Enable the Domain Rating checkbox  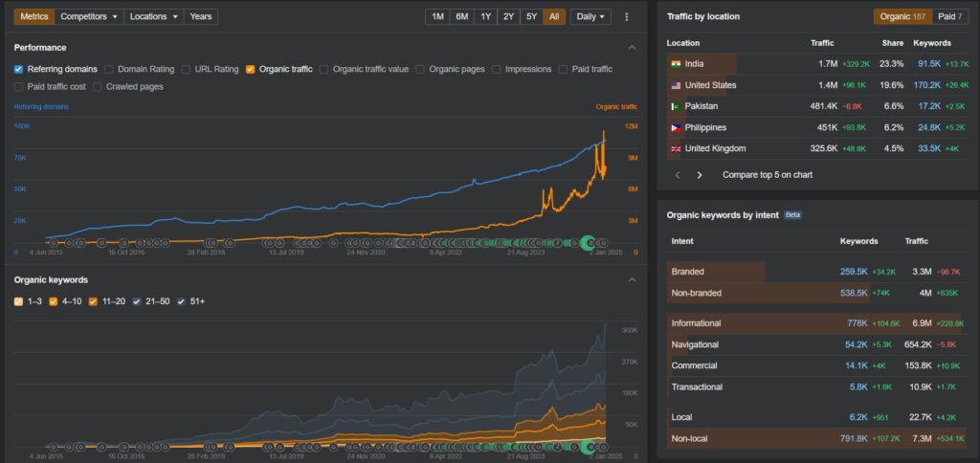(109, 69)
